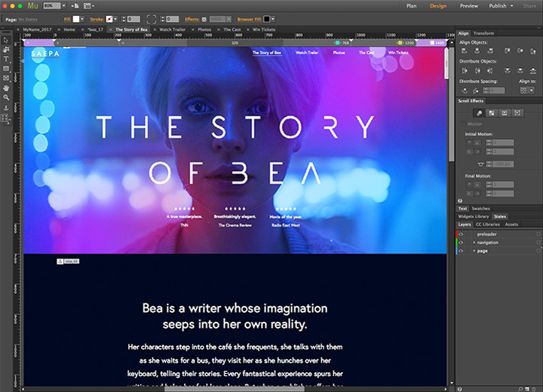Select the Hand tool
Screen dimensions: 543x392
point(6,88)
